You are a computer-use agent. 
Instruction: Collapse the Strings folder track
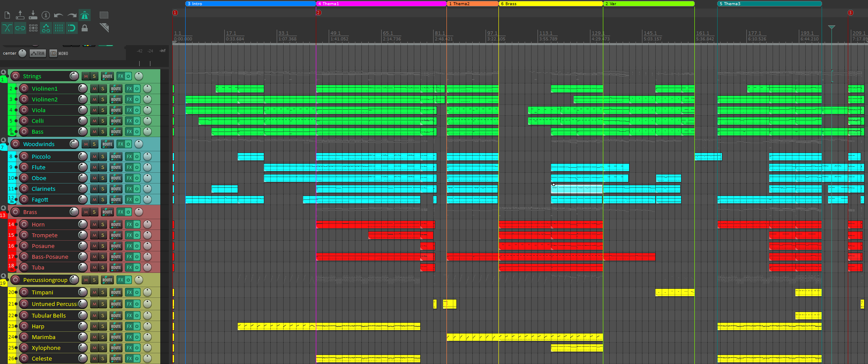point(3,72)
